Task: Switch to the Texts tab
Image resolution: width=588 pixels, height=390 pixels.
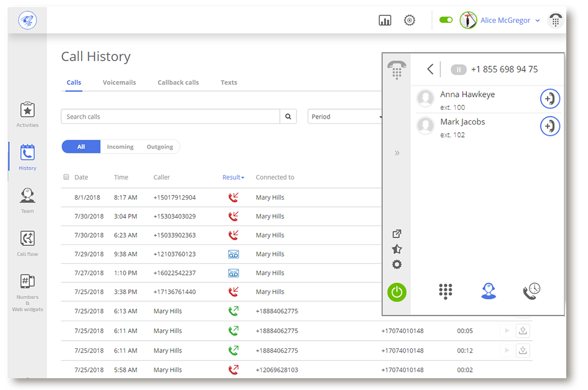Action: (x=229, y=82)
